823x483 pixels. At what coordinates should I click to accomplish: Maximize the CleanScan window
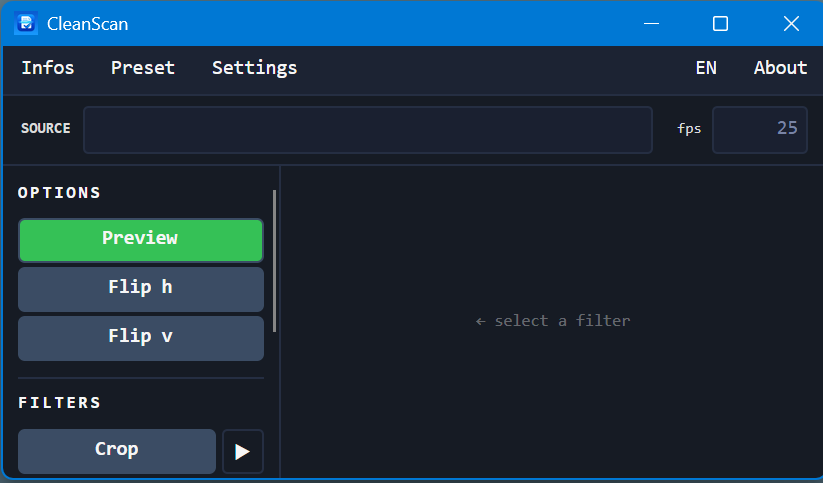720,23
